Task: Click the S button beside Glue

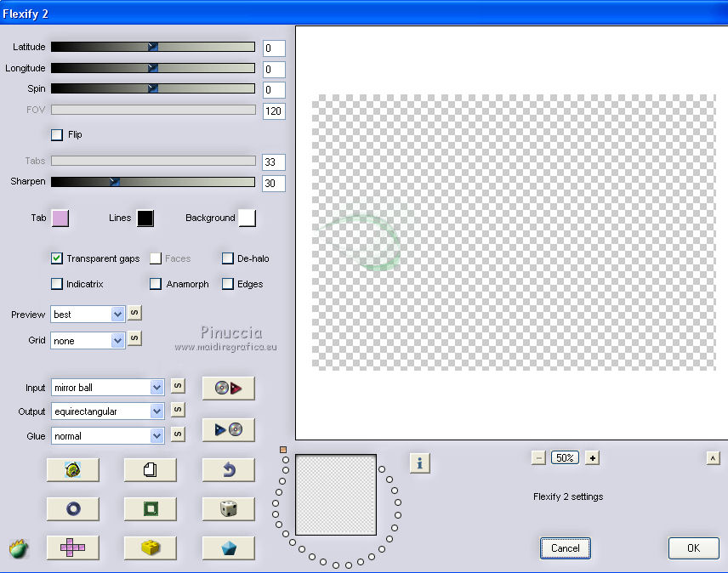Action: [178, 434]
